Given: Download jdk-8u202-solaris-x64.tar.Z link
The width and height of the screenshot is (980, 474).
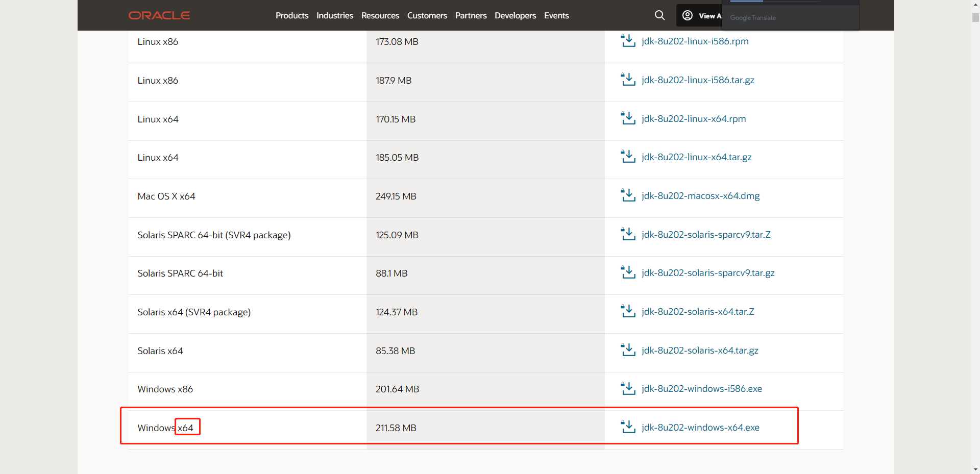Looking at the screenshot, I should click(698, 312).
